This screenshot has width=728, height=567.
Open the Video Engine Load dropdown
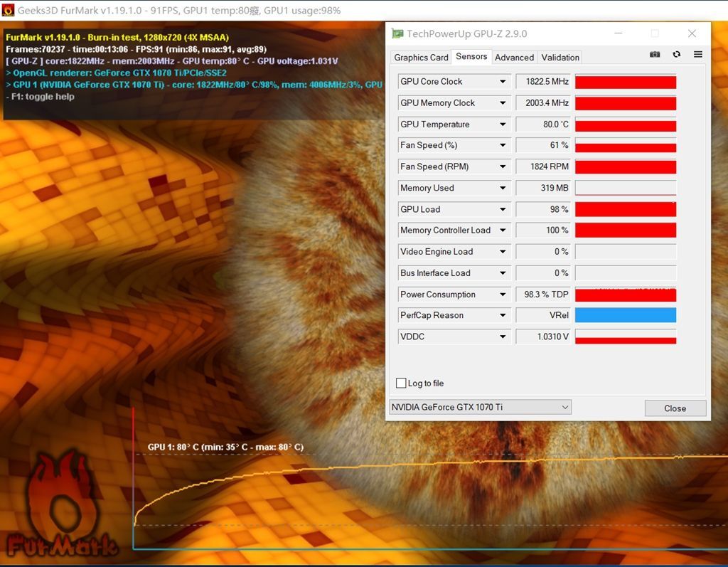click(x=503, y=251)
